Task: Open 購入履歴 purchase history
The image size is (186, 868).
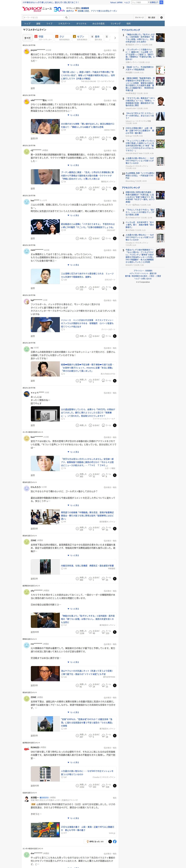Action: [152, 18]
